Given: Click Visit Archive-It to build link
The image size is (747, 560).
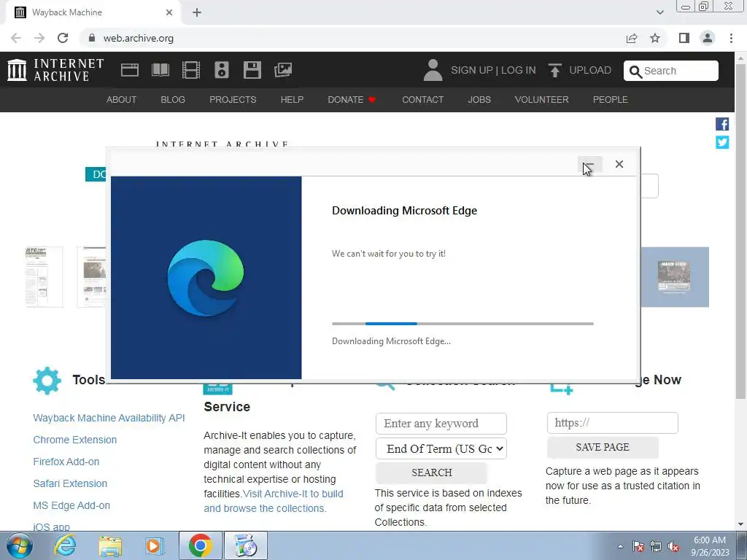Looking at the screenshot, I should [x=293, y=494].
